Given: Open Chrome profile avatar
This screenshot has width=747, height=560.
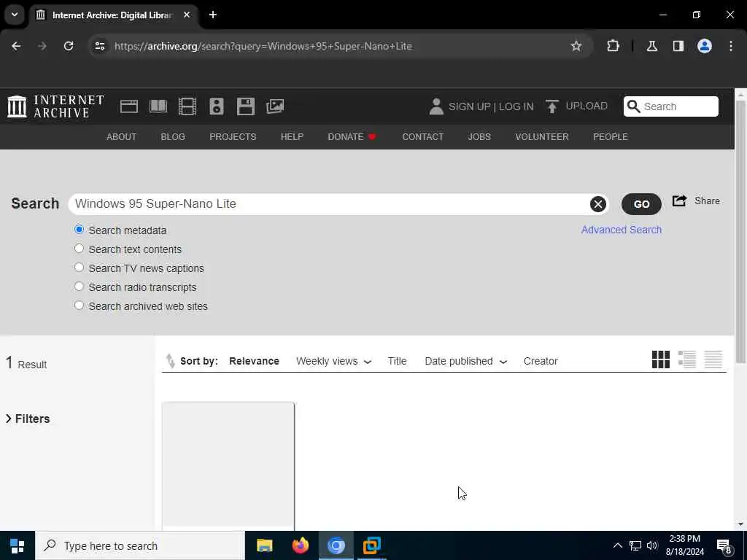Looking at the screenshot, I should [x=705, y=46].
